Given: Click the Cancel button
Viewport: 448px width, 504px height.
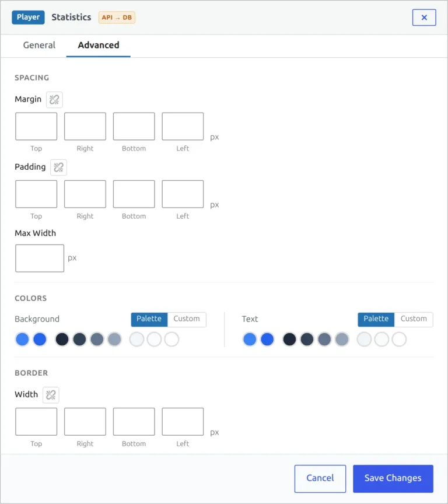Looking at the screenshot, I should coord(320,478).
